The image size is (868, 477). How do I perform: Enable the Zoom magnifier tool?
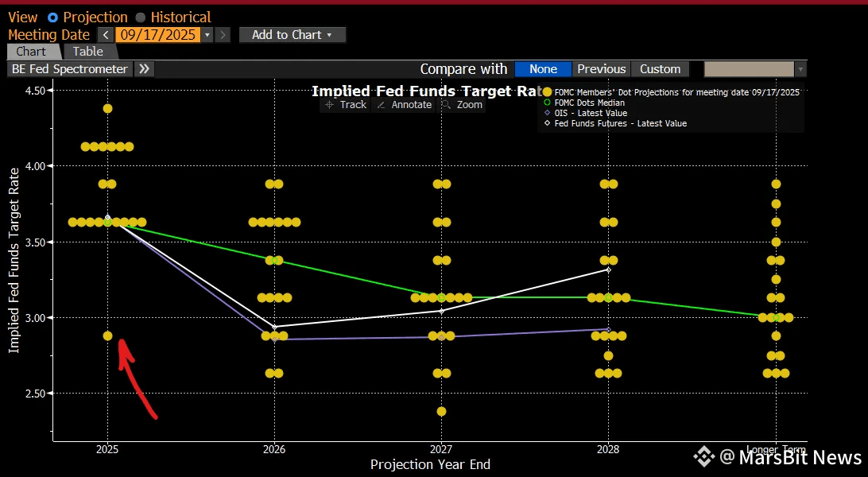click(463, 105)
